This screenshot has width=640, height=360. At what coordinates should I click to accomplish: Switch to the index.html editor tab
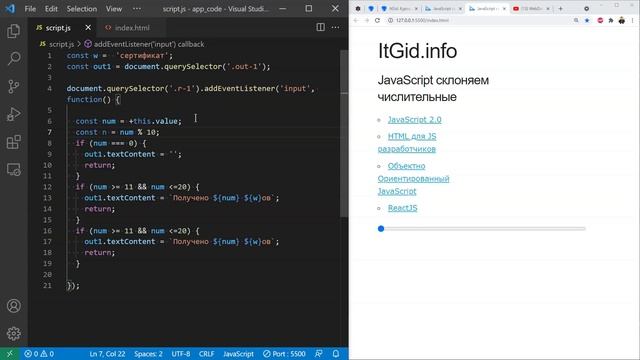tap(132, 28)
